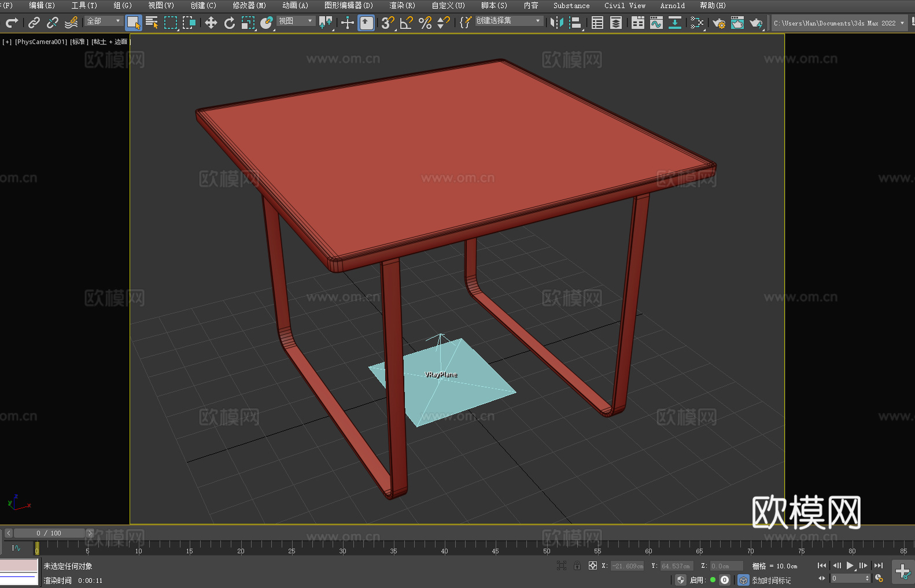Click the Place object tool
Screen dimensions: 915x588
[267, 23]
